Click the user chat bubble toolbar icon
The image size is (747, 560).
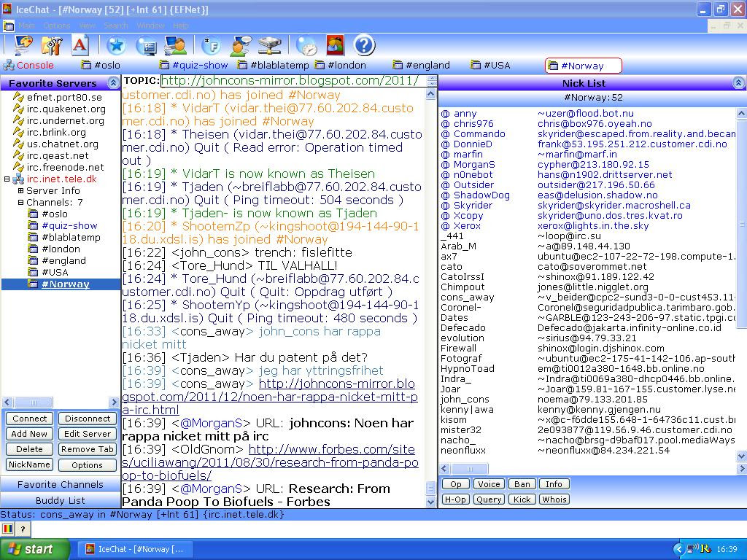241,46
